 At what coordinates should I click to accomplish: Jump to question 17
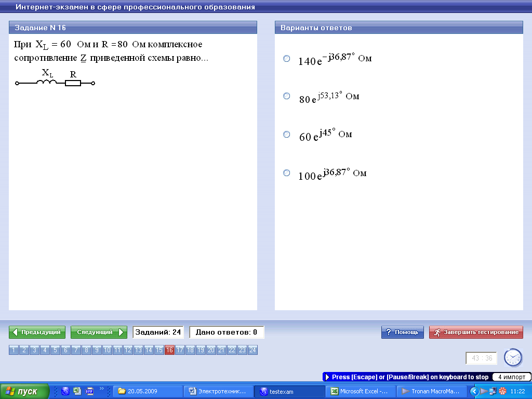pyautogui.click(x=180, y=350)
